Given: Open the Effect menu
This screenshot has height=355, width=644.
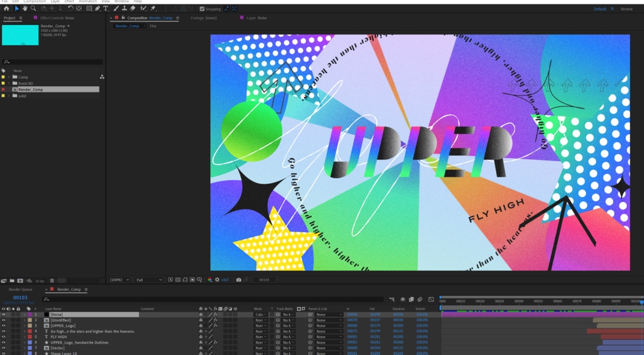Looking at the screenshot, I should click(69, 2).
